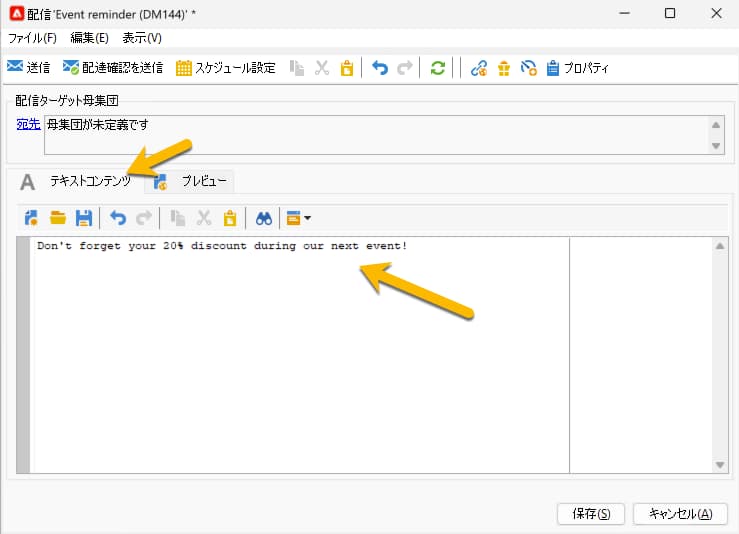Switch to プレビュー tab
The height and width of the screenshot is (534, 739).
pos(190,181)
